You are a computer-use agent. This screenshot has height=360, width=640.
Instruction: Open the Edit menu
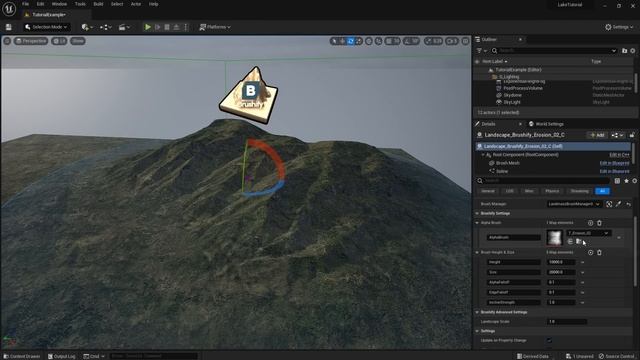click(x=40, y=4)
